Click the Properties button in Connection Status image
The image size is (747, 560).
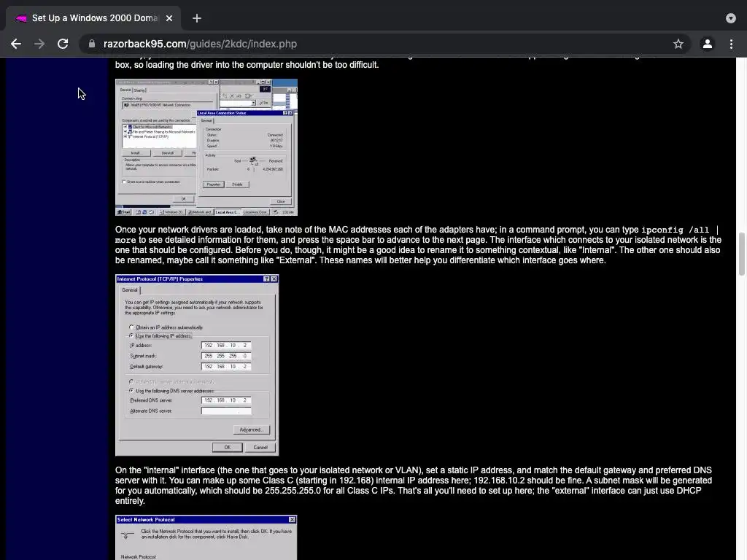tap(214, 184)
